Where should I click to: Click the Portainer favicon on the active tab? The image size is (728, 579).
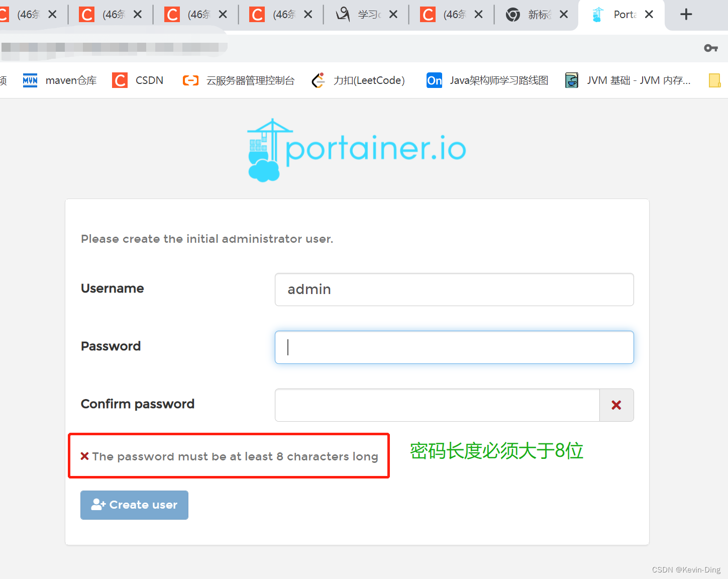click(597, 15)
